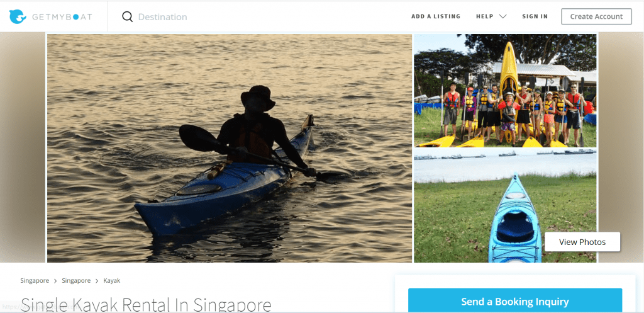Click the View Photos button
Image resolution: width=644 pixels, height=313 pixels.
coord(582,242)
